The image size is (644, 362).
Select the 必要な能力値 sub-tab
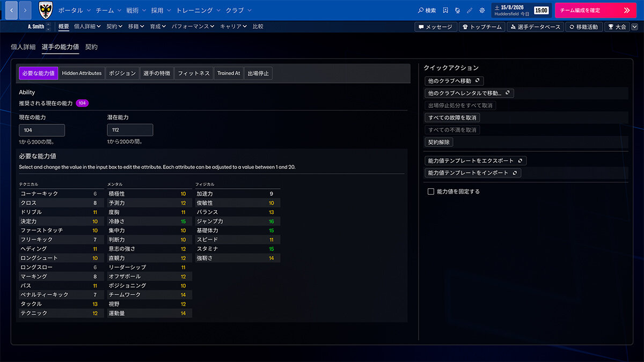38,73
